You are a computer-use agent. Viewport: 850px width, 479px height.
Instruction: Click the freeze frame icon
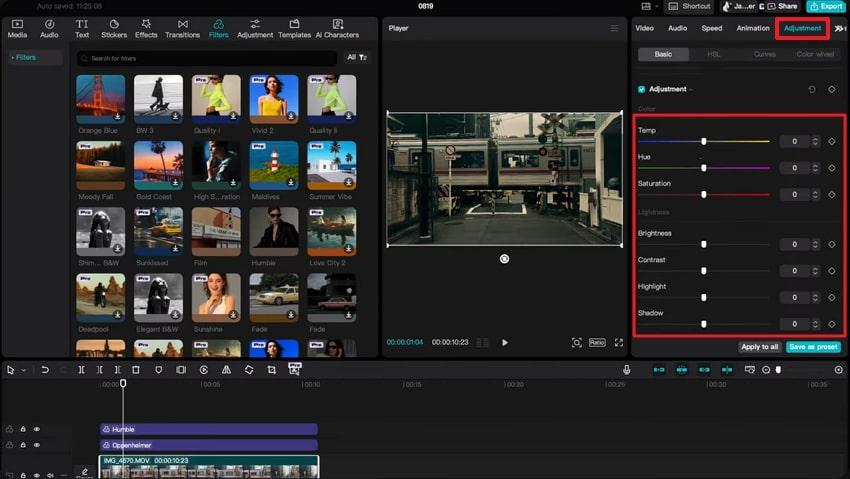tap(181, 370)
